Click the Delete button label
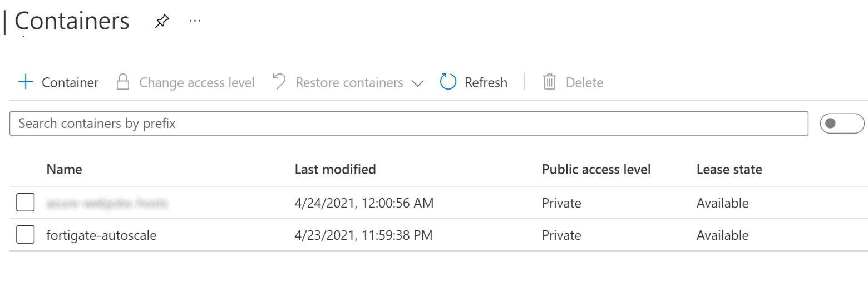This screenshot has height=286, width=868. click(584, 83)
